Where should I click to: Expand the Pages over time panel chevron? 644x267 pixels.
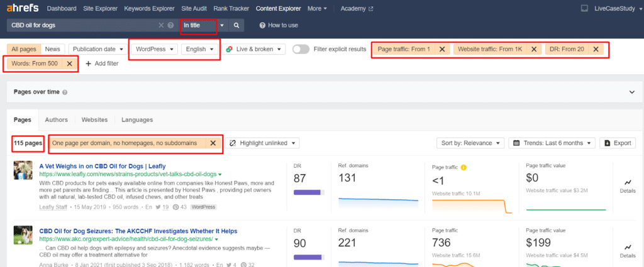[631, 92]
